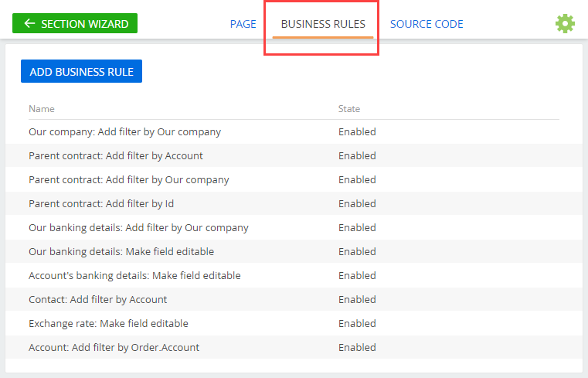
Task: Click the Name column header
Action: pos(42,109)
